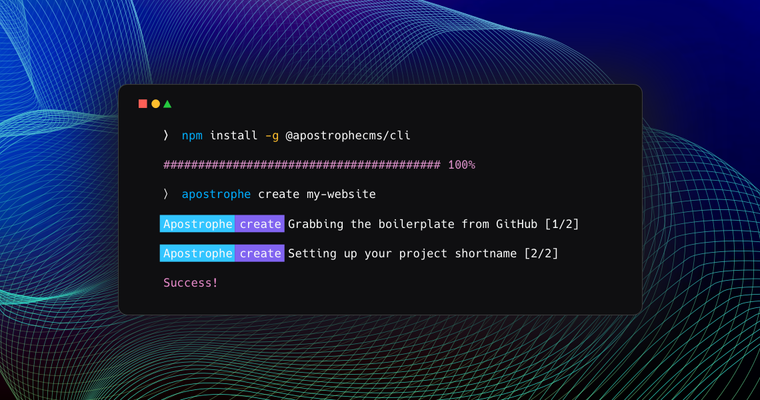Viewport: 760px width, 400px height.
Task: Click "Setting up your project shortname [2/2]"
Action: click(423, 254)
